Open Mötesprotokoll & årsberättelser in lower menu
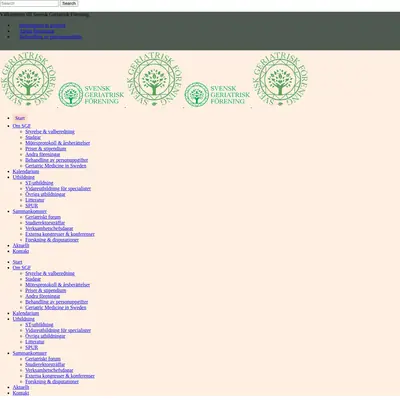The height and width of the screenshot is (400, 400). tap(58, 285)
